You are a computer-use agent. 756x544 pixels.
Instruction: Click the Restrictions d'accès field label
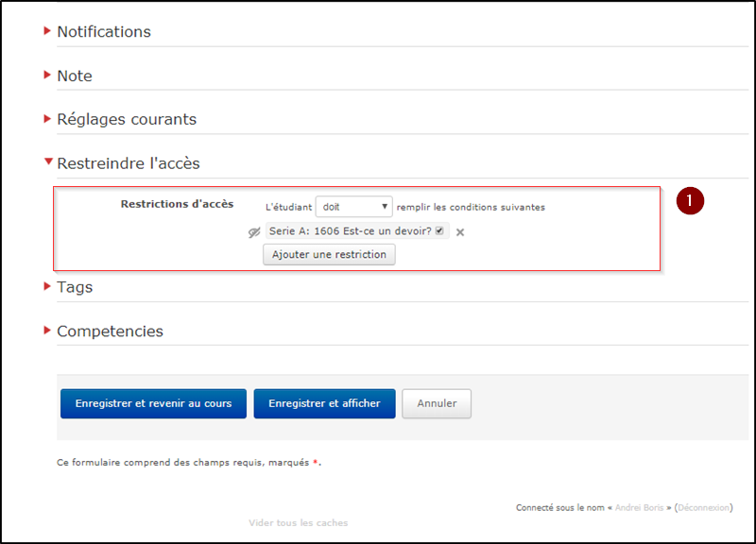click(177, 204)
